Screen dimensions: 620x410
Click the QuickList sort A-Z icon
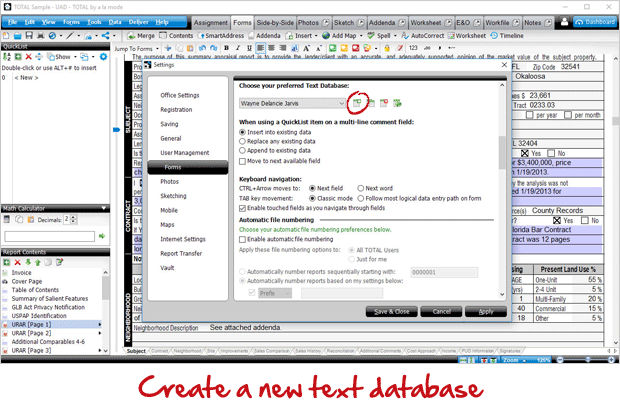coord(7,57)
